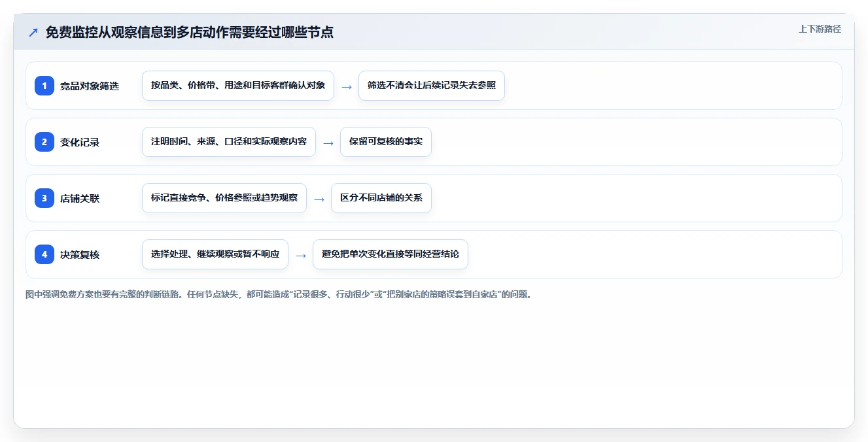The width and height of the screenshot is (868, 442).
Task: Select step badge 4 for 决策复核
Action: point(44,254)
